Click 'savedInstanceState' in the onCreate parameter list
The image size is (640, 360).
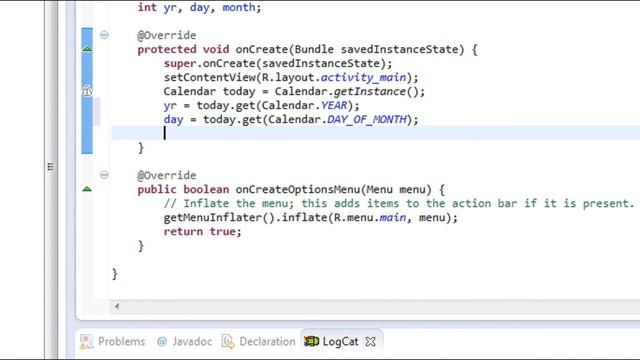coord(400,49)
